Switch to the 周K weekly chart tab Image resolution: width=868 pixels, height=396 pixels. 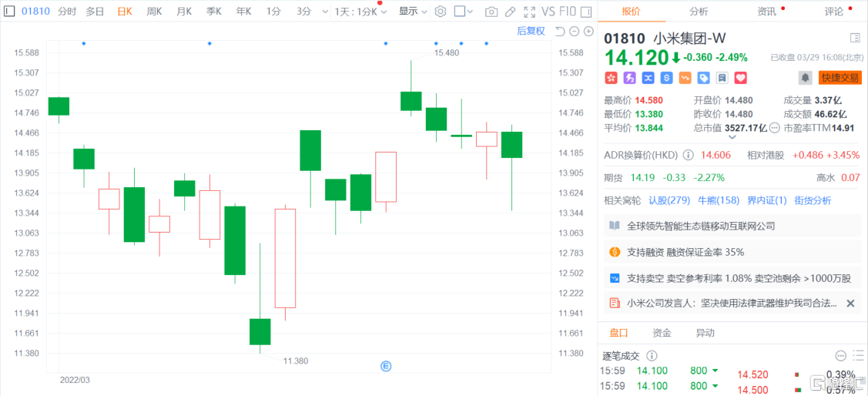click(x=154, y=12)
